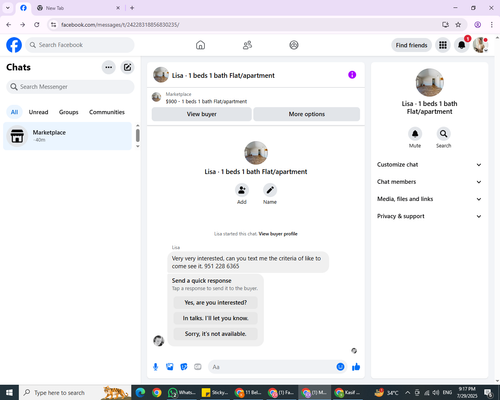Click the chat list scrollbar
Image resolution: width=500 pixels, height=400 pixels.
coord(138,135)
